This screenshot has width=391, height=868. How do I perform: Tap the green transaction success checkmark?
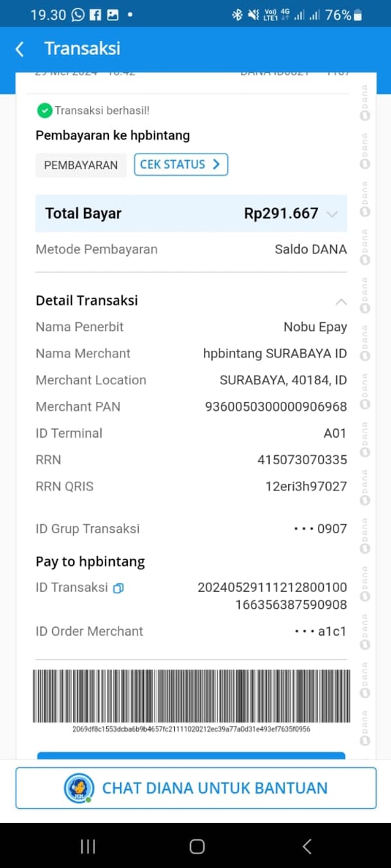pos(44,111)
